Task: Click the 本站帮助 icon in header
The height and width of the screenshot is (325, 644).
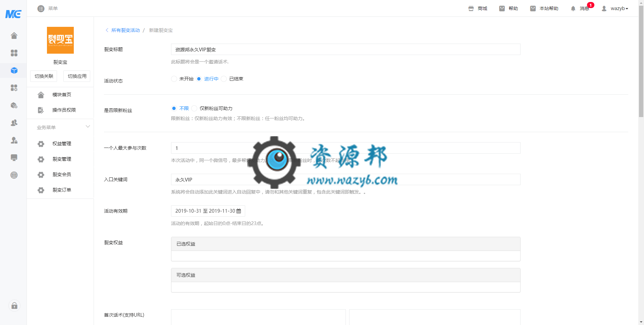Action: point(533,8)
